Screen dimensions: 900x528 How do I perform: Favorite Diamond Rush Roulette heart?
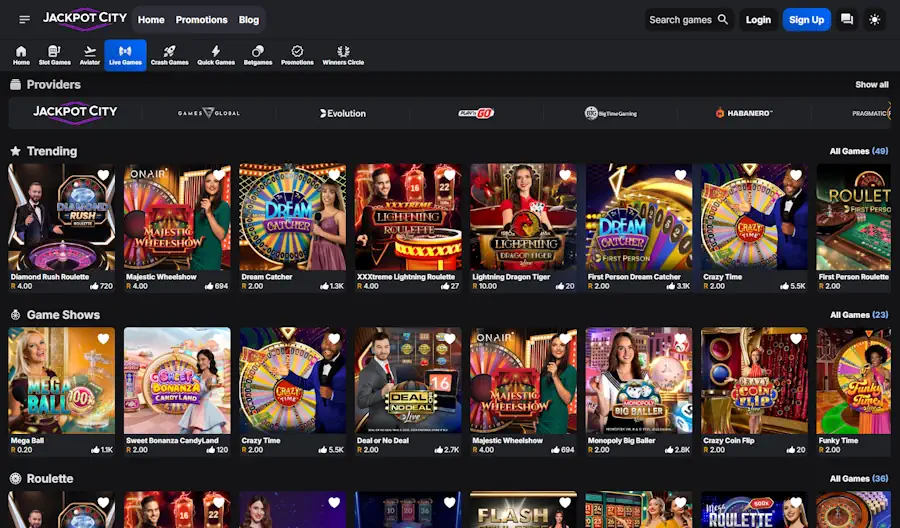coord(103,175)
